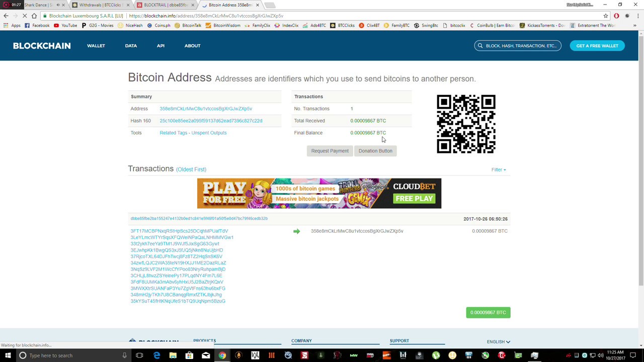Screen dimensions: 644x362
Task: Click the block/hash search input field
Action: click(517, 46)
